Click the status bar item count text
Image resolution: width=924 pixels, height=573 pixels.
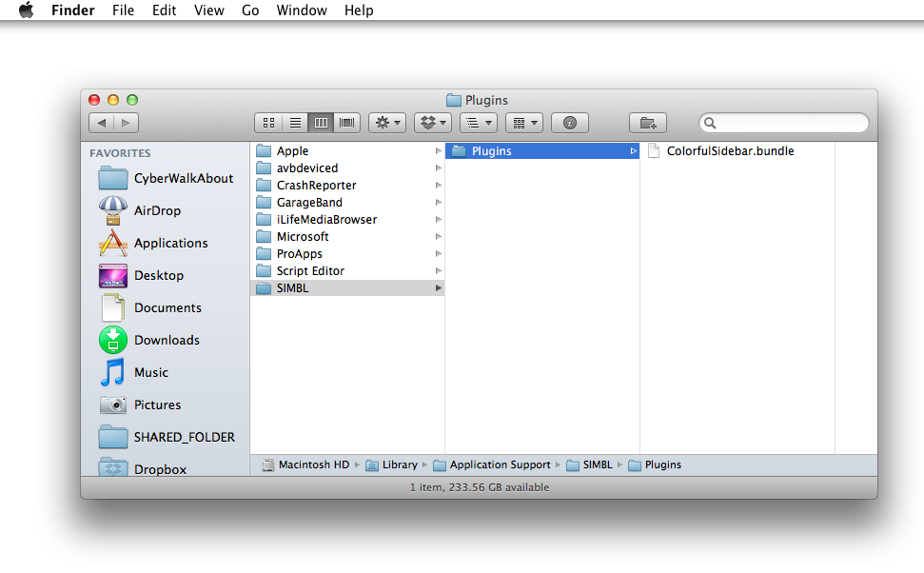(x=479, y=487)
